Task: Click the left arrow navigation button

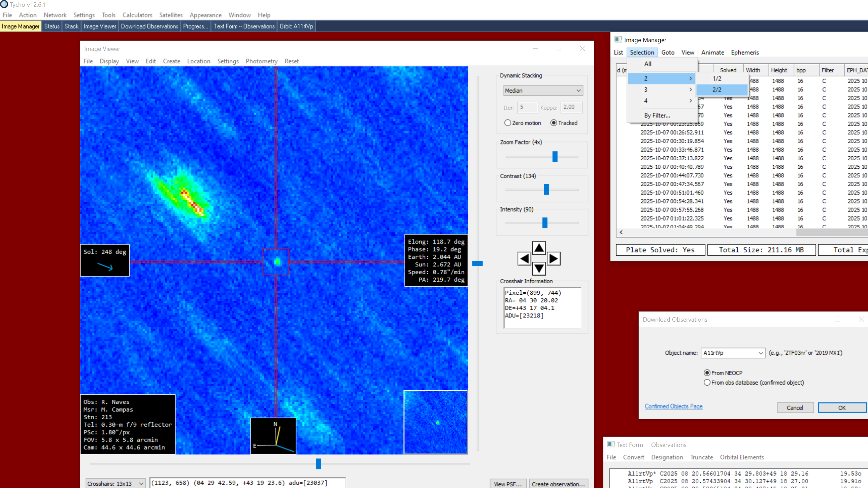Action: 524,259
